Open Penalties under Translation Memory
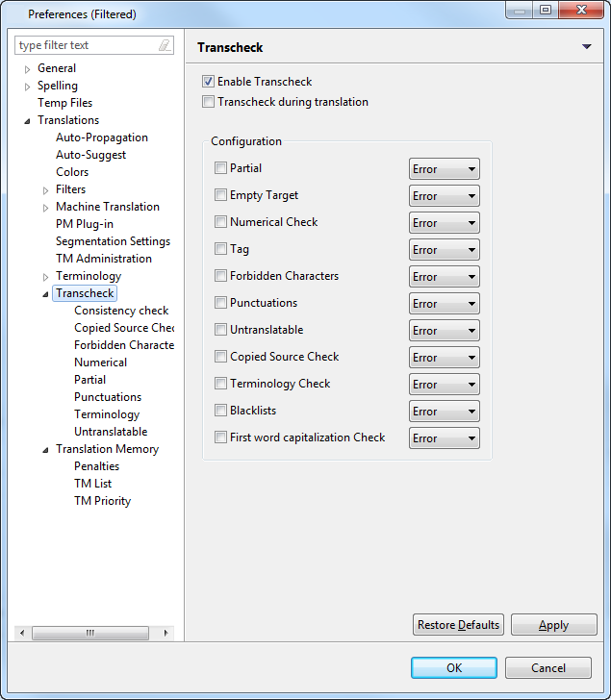Image resolution: width=611 pixels, height=700 pixels. pyautogui.click(x=96, y=466)
